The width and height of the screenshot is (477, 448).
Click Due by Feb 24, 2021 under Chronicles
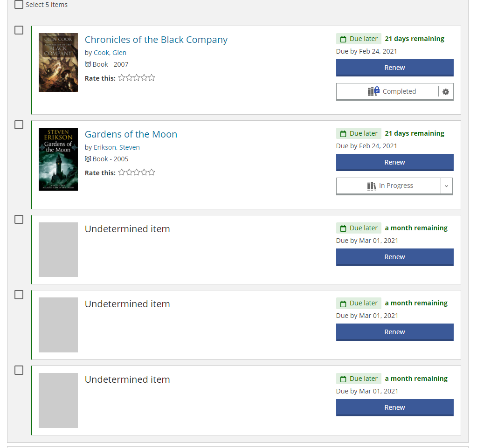(x=366, y=51)
